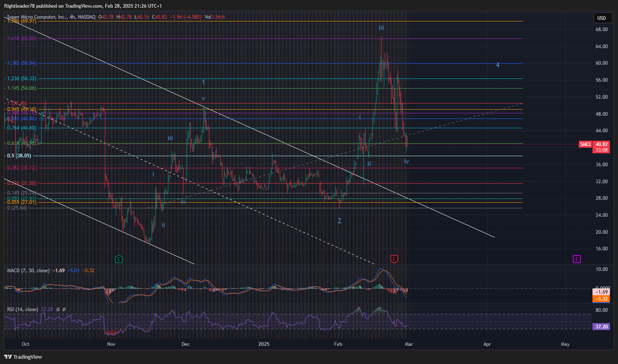Viewport: 618px width, 364px height.
Task: Click the 24.00 price scale label
Action: [x=601, y=215]
